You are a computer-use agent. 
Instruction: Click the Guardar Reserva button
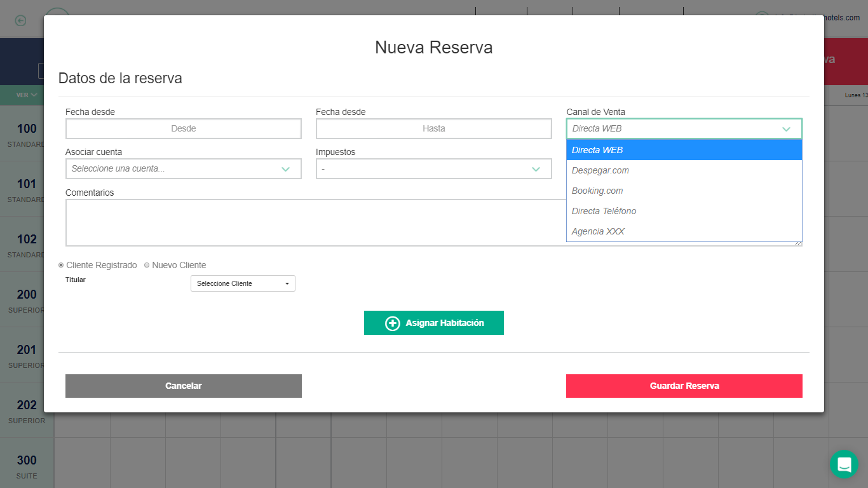click(684, 386)
